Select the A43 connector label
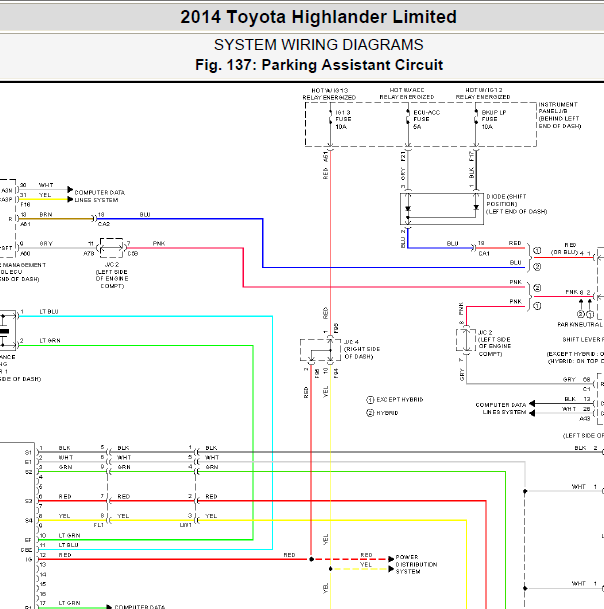This screenshot has height=609, width=604. click(x=585, y=419)
